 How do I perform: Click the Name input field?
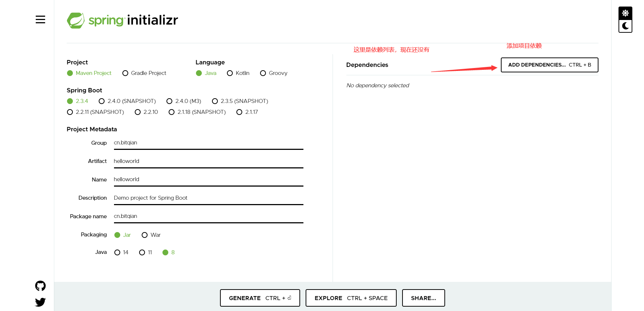pos(208,179)
